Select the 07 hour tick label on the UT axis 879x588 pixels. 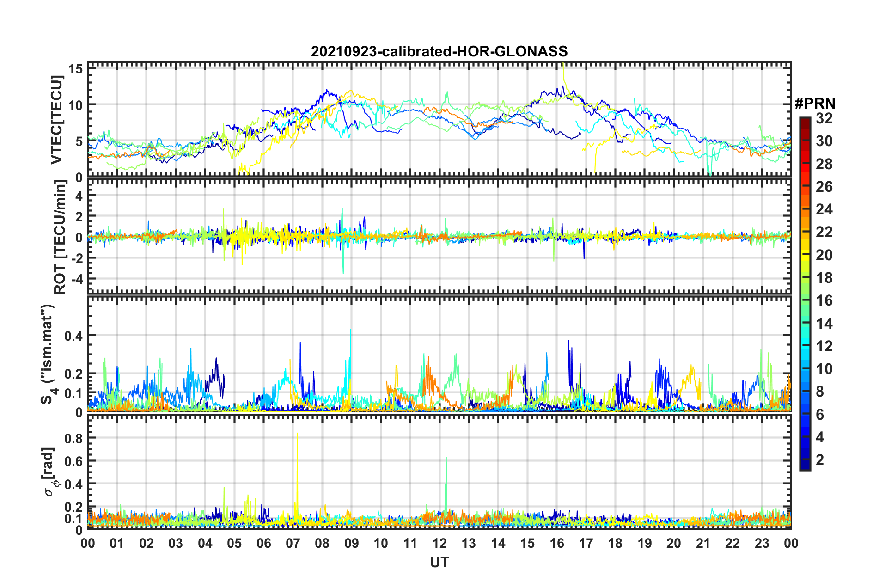(x=293, y=543)
